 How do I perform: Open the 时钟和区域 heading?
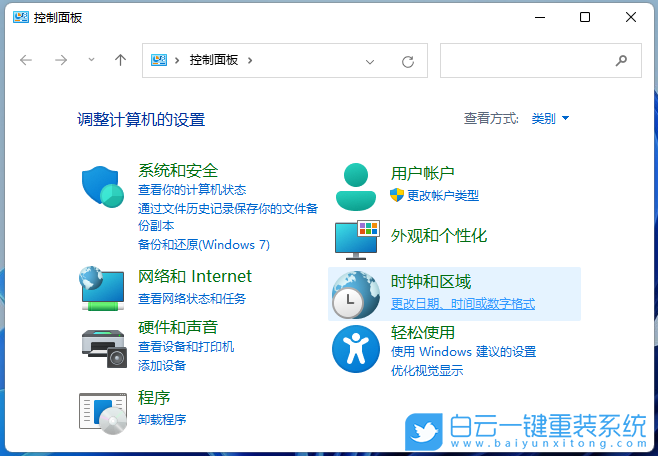[431, 281]
